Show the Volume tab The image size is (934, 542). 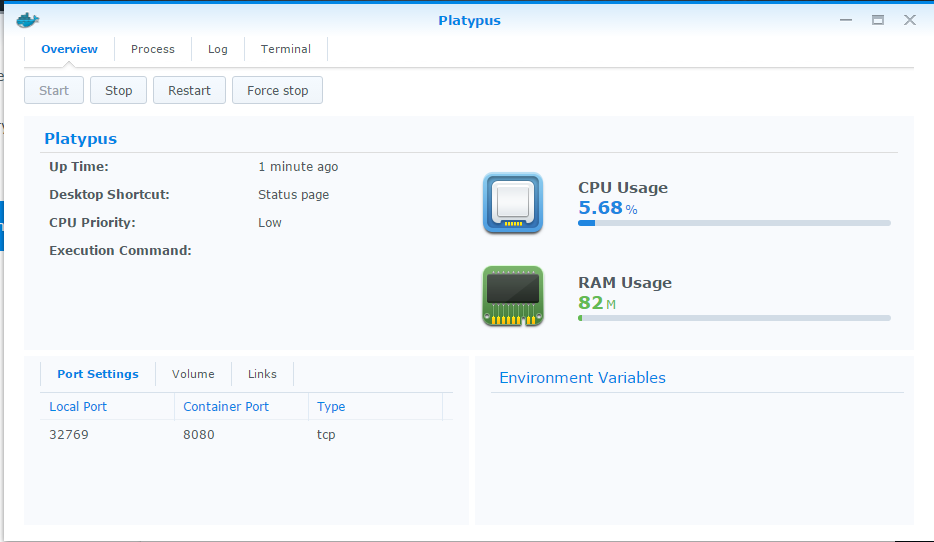tap(193, 374)
